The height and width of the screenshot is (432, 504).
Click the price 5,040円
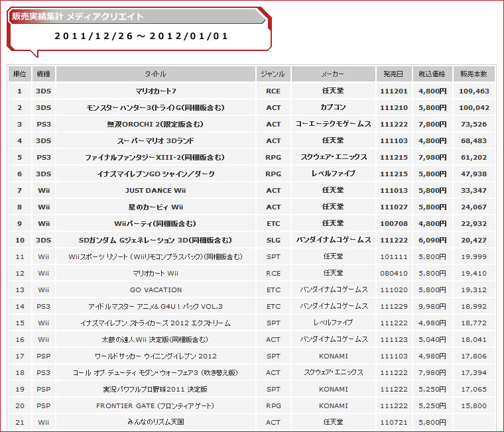432,339
